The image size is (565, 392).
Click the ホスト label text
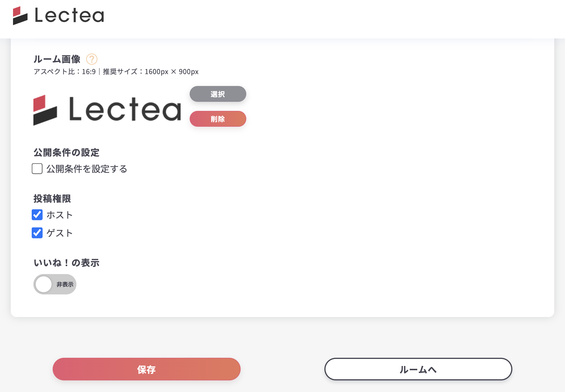(x=60, y=215)
